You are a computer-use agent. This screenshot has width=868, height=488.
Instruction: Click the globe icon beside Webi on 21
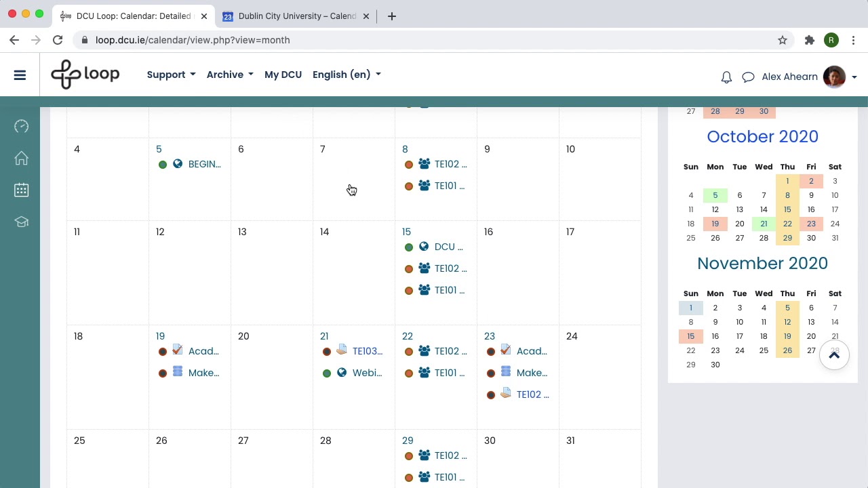(x=342, y=372)
